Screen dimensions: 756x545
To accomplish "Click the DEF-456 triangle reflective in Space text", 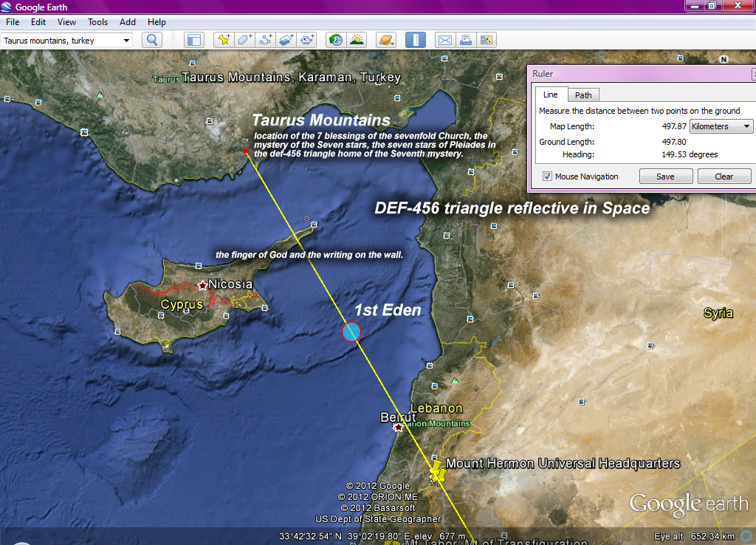I will pyautogui.click(x=512, y=208).
